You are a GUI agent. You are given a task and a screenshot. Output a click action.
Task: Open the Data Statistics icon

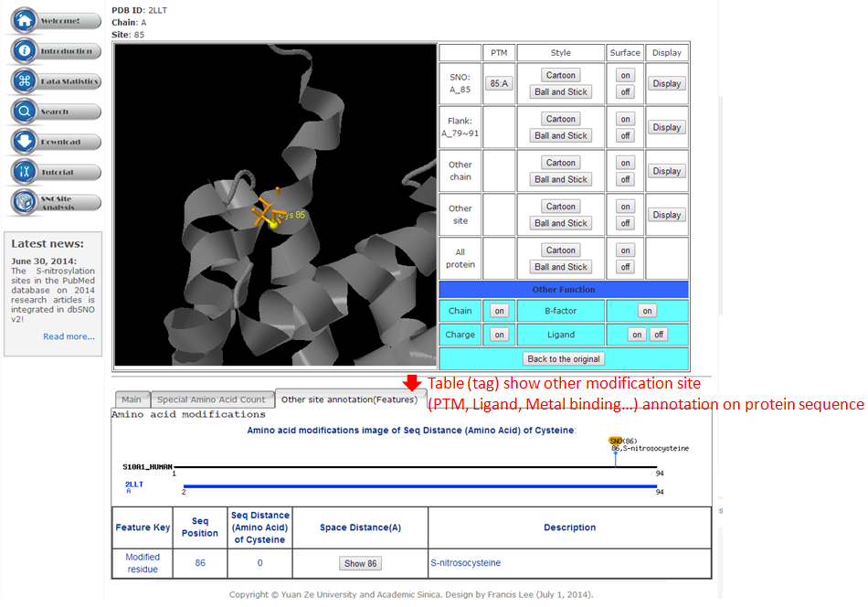tap(24, 80)
